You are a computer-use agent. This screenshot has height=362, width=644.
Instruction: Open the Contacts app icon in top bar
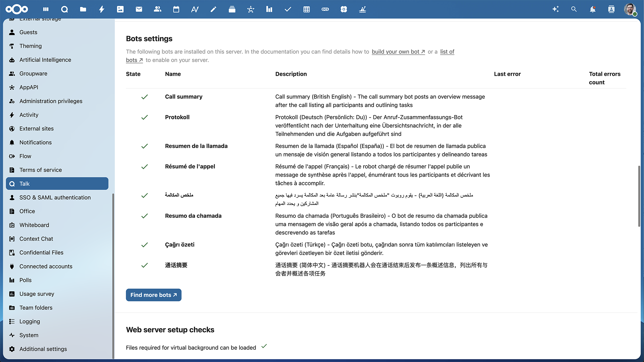click(158, 9)
